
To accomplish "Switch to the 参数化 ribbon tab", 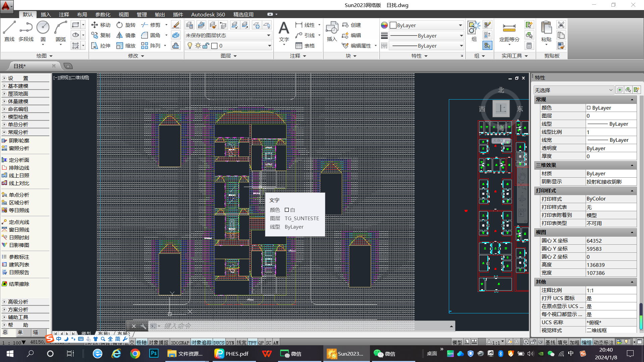I will tap(103, 14).
